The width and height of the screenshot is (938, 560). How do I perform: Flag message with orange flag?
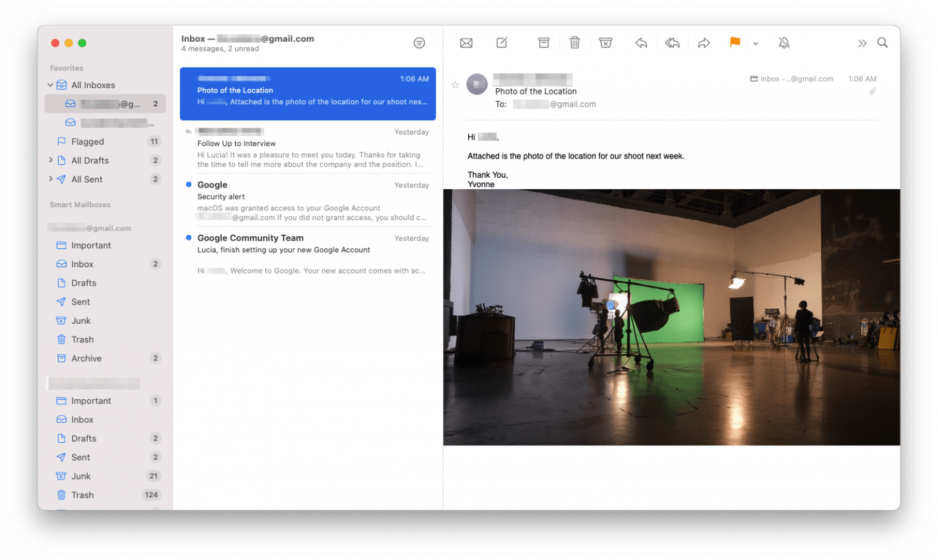point(734,42)
